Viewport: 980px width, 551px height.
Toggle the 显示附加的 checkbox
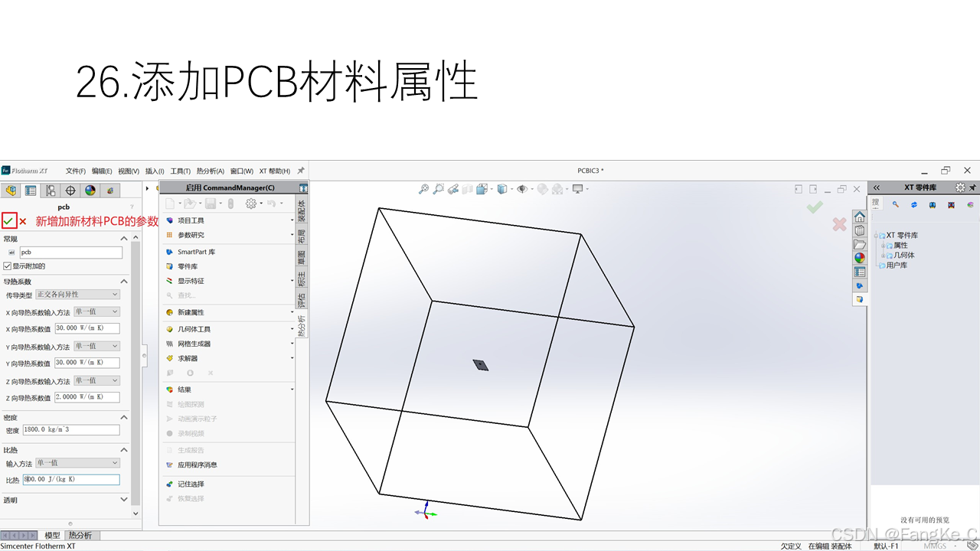tap(8, 266)
